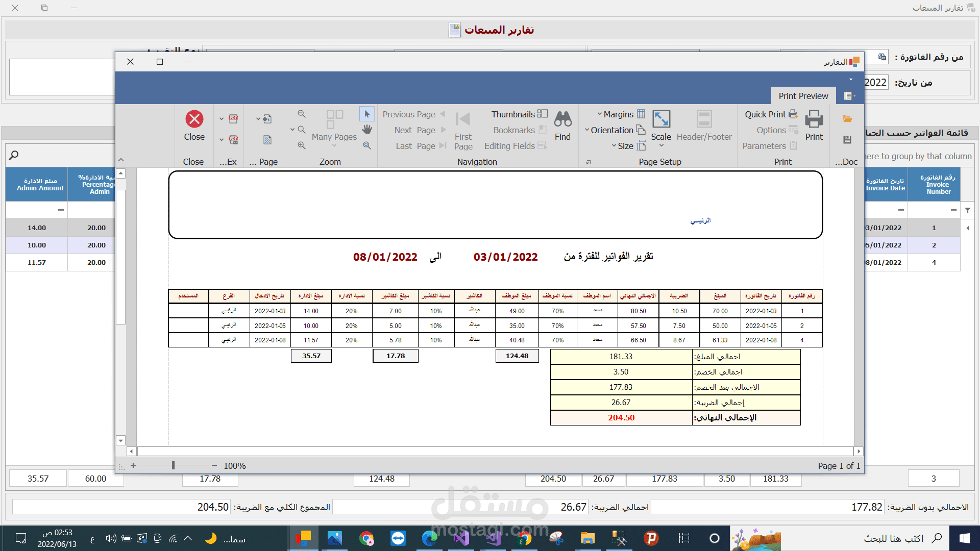980x551 pixels.
Task: Click the Send PDF by email icon
Action: pyautogui.click(x=233, y=139)
